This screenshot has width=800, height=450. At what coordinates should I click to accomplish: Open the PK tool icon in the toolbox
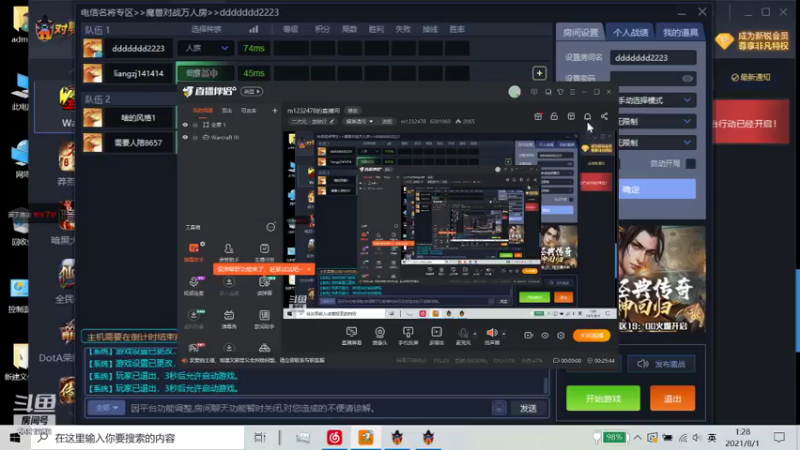click(x=194, y=348)
